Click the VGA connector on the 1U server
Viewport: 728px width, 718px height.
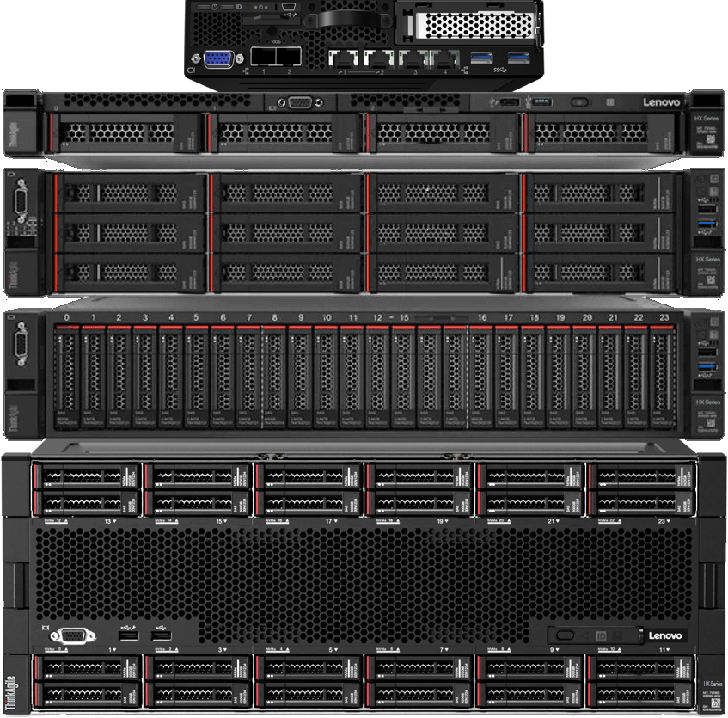tap(300, 102)
